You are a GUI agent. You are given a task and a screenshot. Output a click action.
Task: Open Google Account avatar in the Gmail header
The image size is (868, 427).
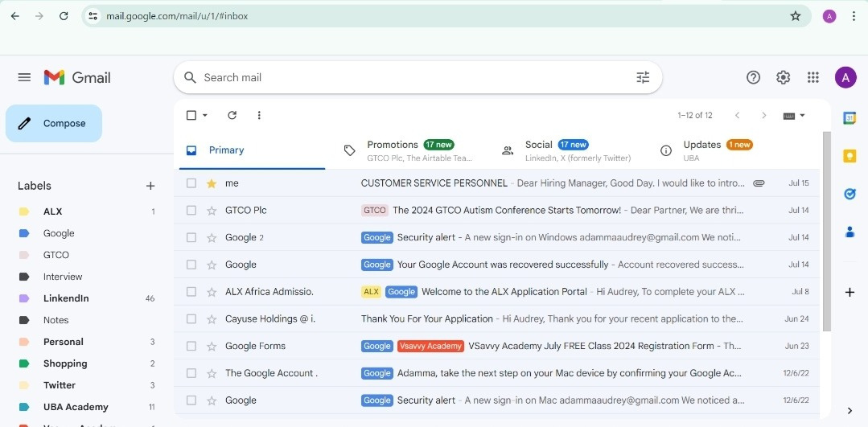click(845, 77)
